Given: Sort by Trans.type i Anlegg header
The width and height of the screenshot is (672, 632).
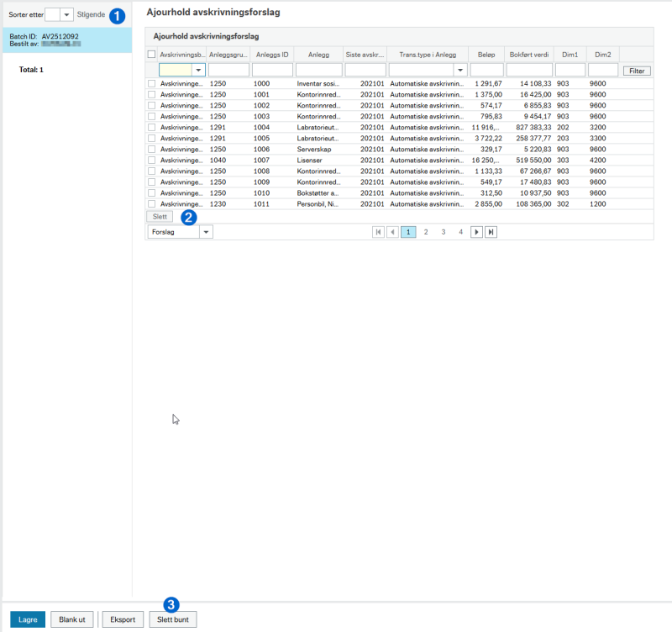Looking at the screenshot, I should (x=428, y=55).
